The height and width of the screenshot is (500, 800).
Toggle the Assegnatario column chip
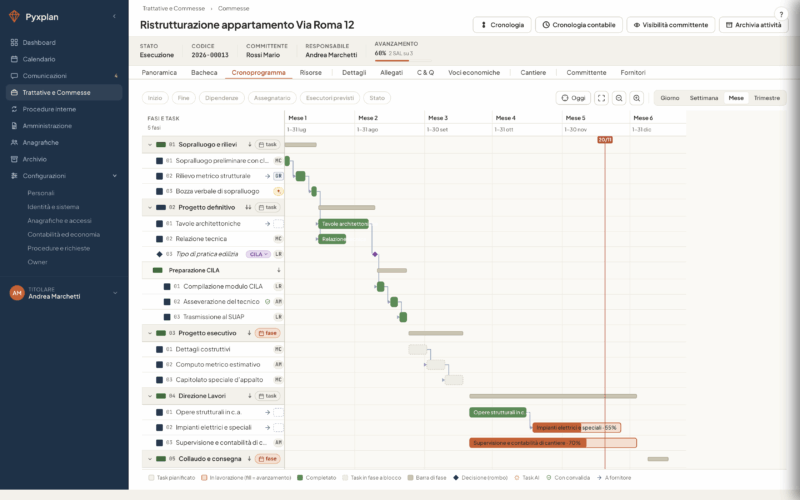272,98
